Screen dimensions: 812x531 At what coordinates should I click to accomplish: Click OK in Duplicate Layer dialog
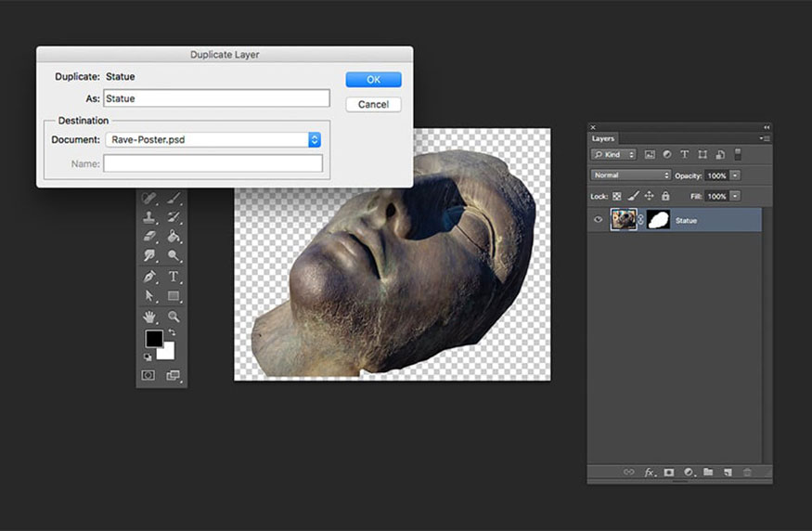coord(373,79)
